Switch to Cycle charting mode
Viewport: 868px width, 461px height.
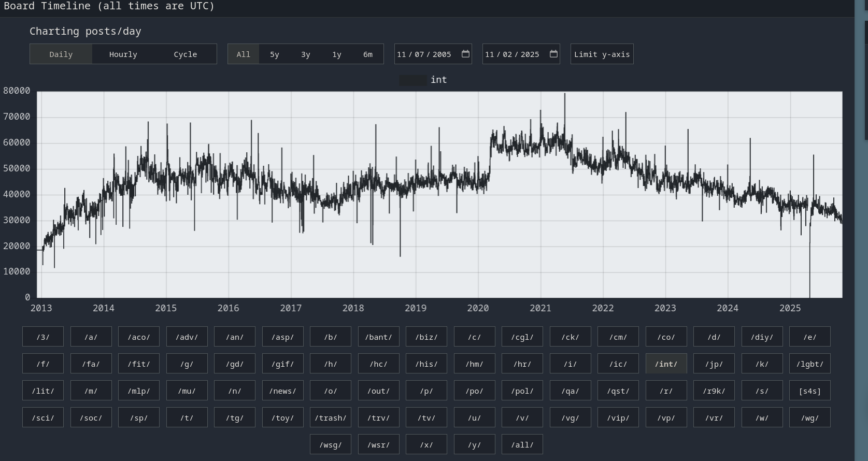186,54
